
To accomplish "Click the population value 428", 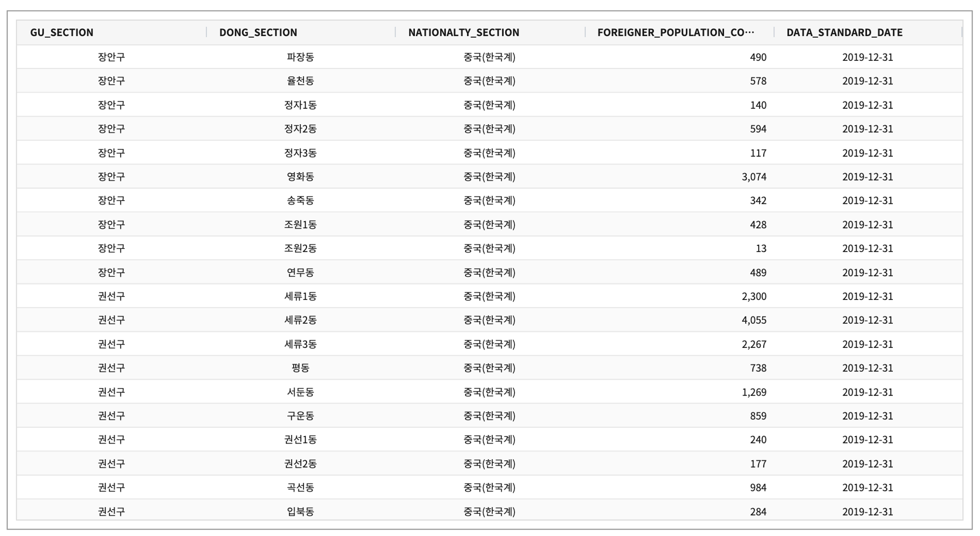I will click(758, 225).
